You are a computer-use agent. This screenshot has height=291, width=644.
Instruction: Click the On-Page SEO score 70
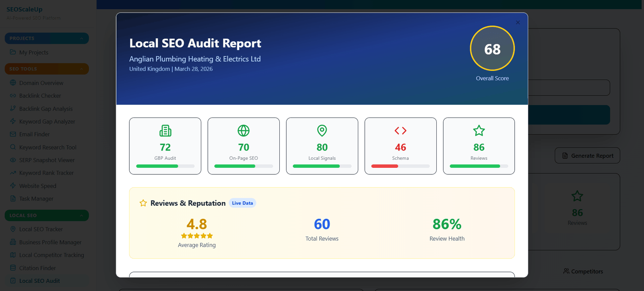click(244, 147)
